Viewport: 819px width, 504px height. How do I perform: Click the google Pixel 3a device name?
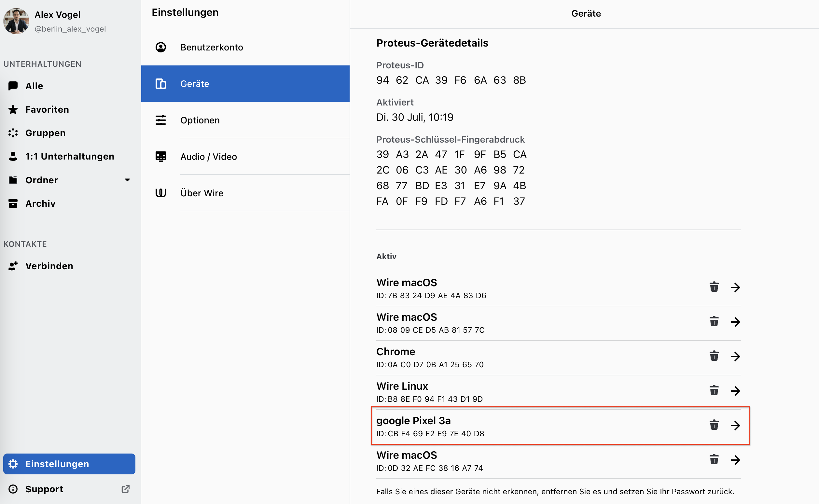pos(413,421)
